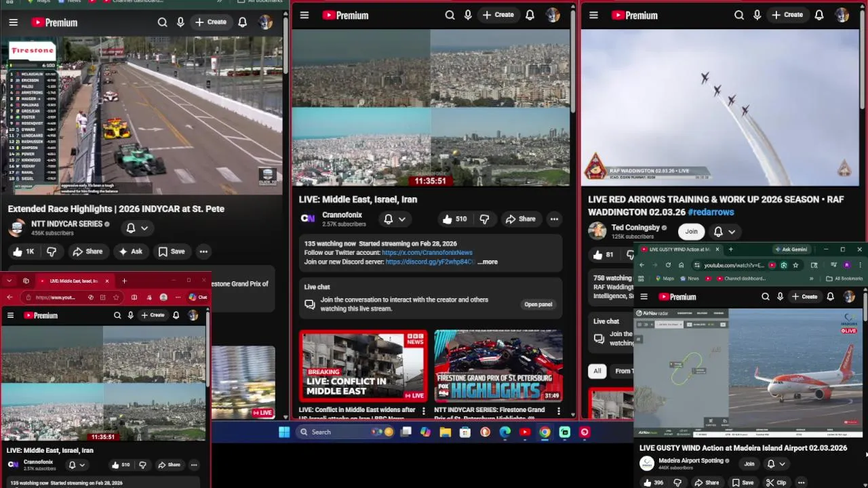The width and height of the screenshot is (868, 488).
Task: Open tab actions chevron in Edge window
Action: (9, 281)
